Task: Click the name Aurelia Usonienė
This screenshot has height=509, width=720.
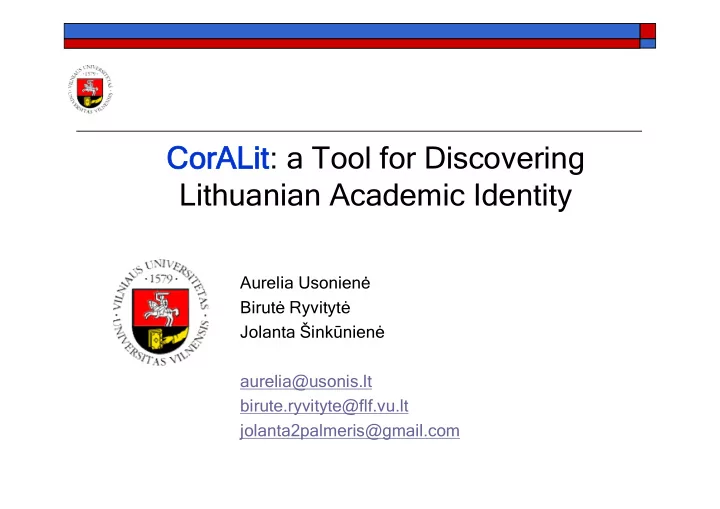Action: [x=305, y=283]
